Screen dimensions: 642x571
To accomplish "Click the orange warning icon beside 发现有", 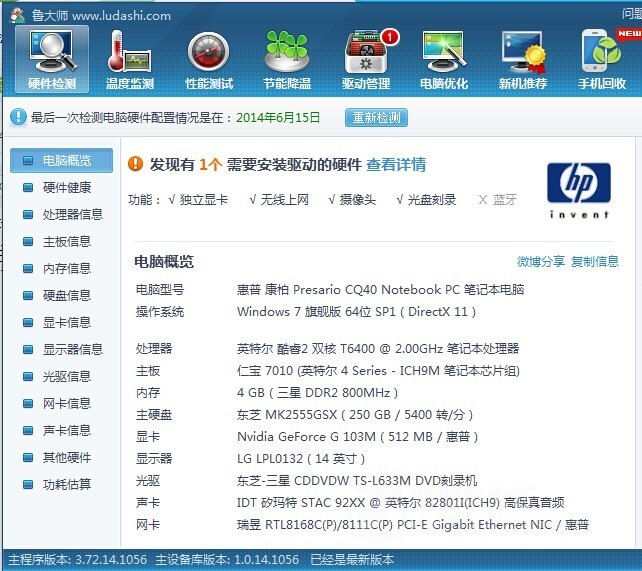I will pyautogui.click(x=136, y=164).
